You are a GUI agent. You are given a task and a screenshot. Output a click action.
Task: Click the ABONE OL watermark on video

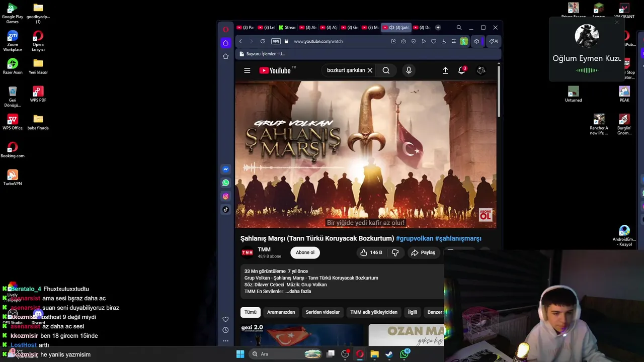485,215
